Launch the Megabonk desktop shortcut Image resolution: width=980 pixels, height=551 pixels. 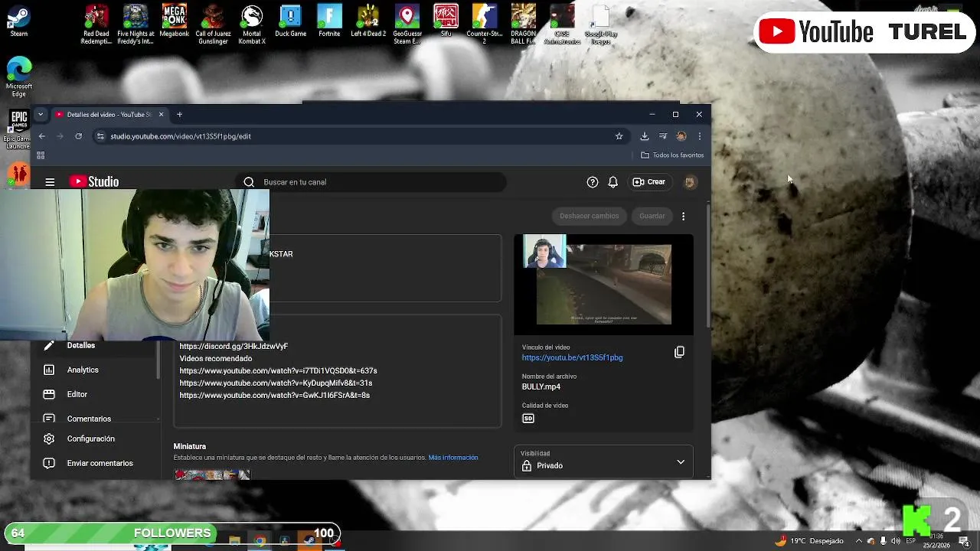(x=175, y=21)
